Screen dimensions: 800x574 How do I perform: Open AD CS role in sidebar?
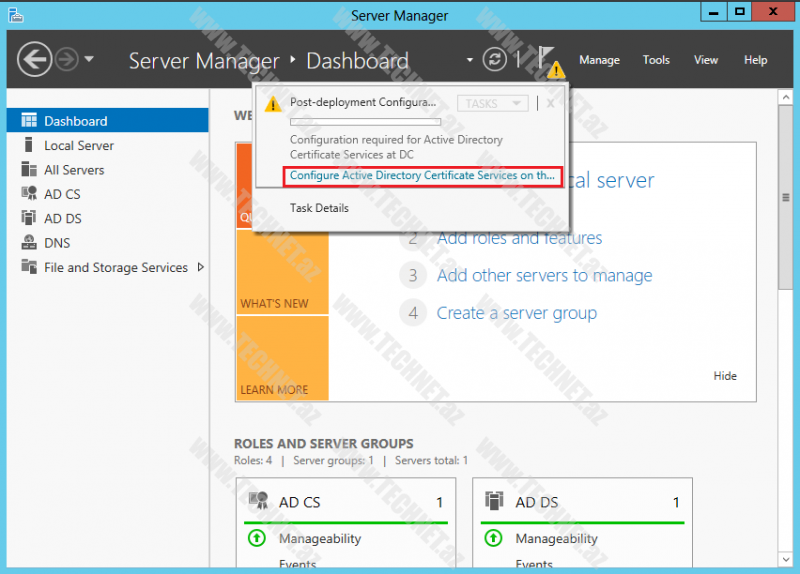[x=62, y=194]
